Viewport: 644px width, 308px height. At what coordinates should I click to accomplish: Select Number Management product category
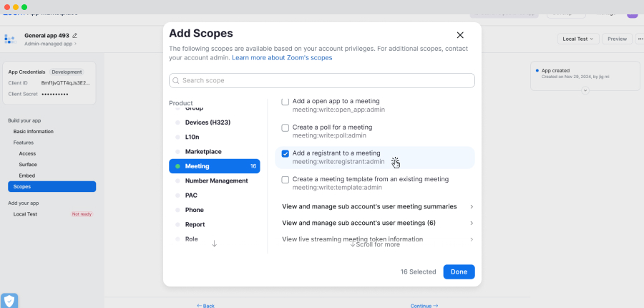[215, 181]
